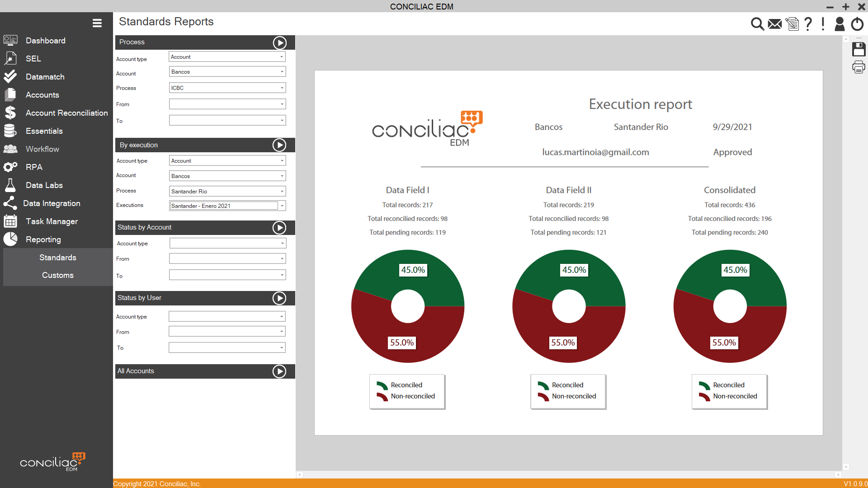Run the All Accounts report
Image resolution: width=868 pixels, height=488 pixels.
(x=279, y=371)
